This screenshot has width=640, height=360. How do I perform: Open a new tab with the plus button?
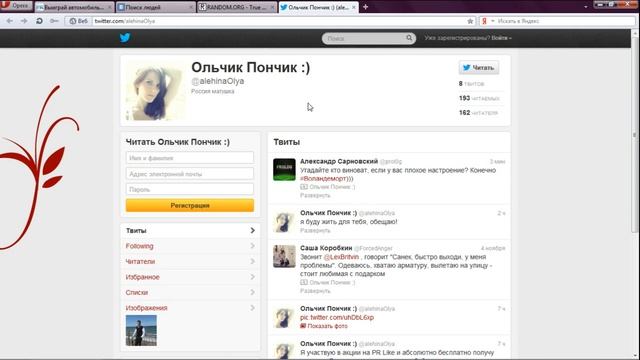pyautogui.click(x=365, y=7)
